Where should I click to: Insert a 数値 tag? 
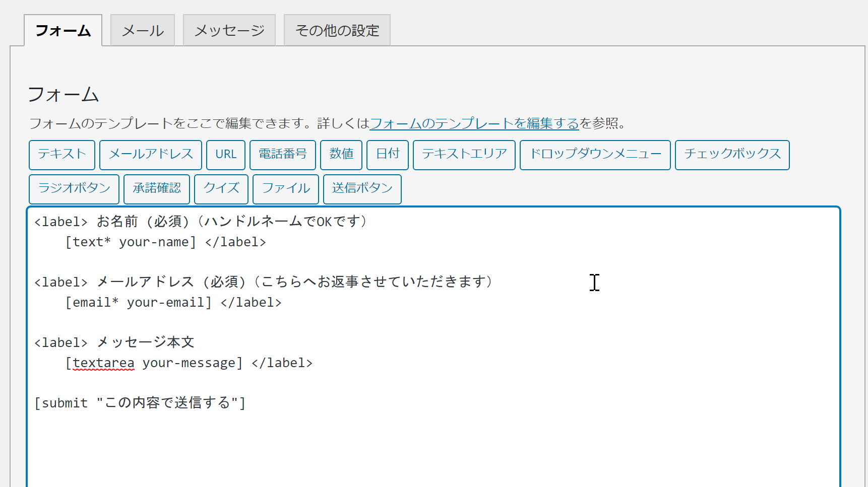(341, 155)
